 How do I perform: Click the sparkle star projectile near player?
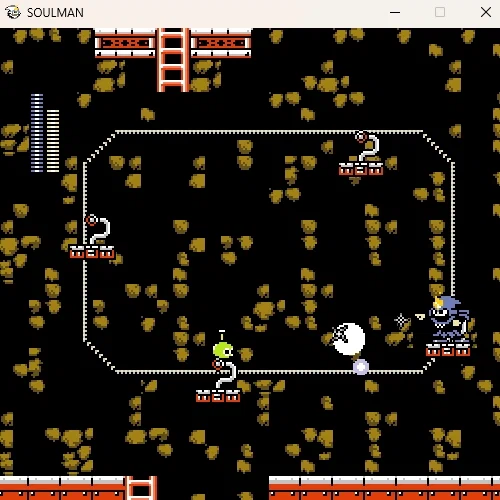[x=401, y=321]
